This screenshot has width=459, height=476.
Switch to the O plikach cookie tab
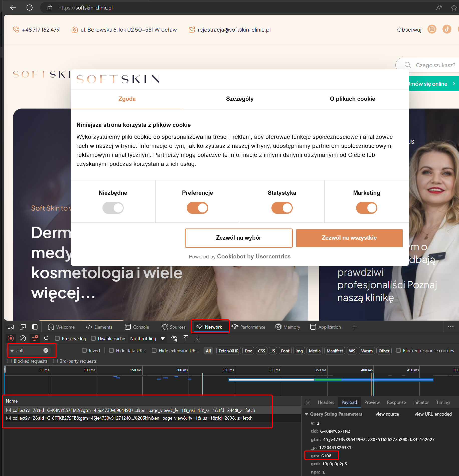pos(352,99)
